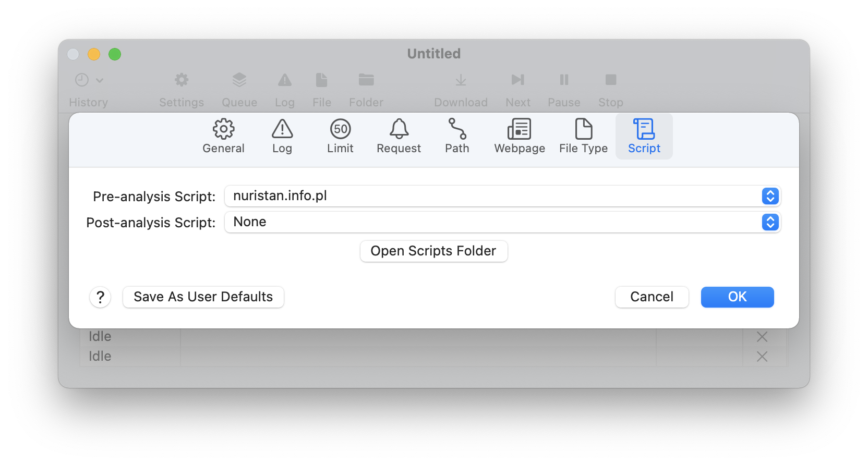Open the Path settings pane

click(457, 136)
